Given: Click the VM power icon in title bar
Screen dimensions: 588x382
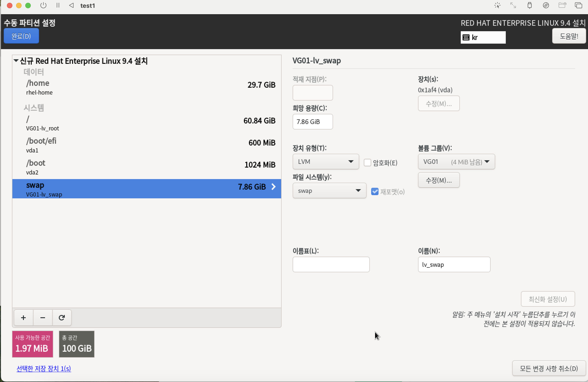Looking at the screenshot, I should click(x=43, y=6).
